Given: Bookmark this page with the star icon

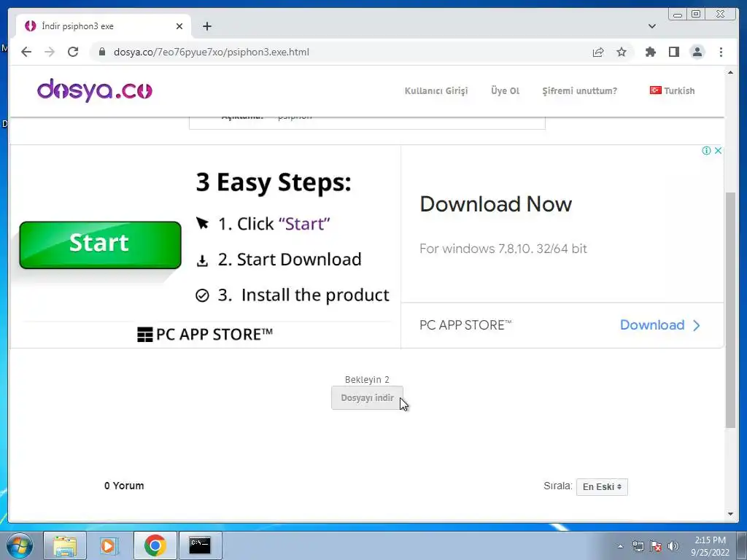Looking at the screenshot, I should pos(622,52).
